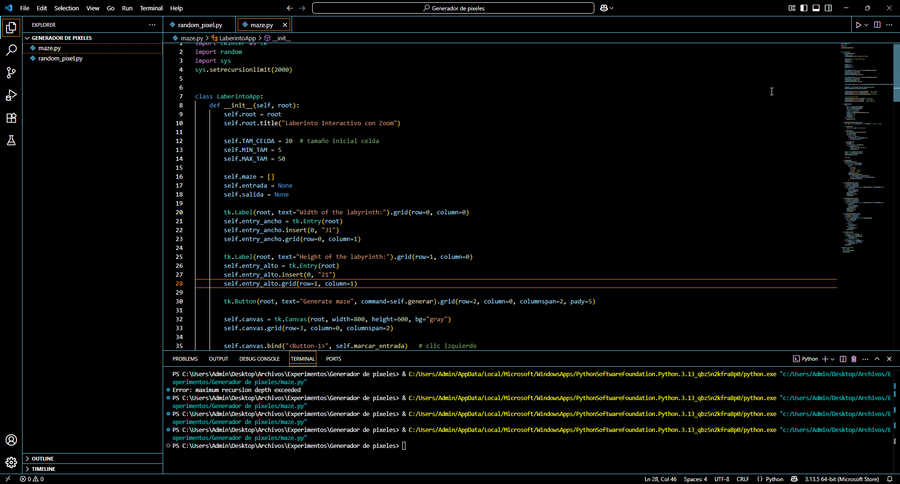Switch to the DEBUG CONSOLE tab
Viewport: 900px width, 484px height.
259,359
